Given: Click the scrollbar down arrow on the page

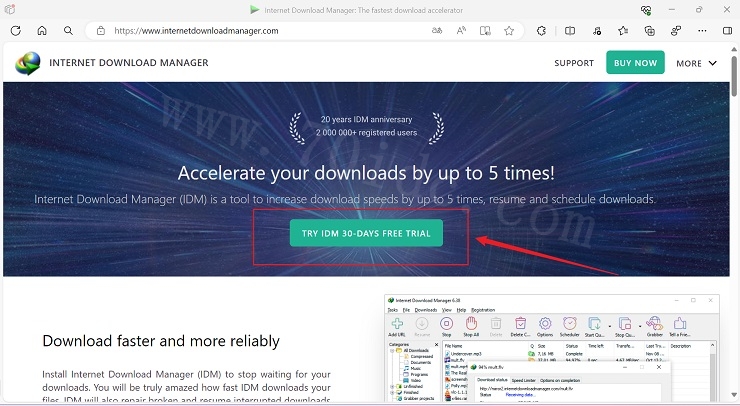Looking at the screenshot, I should (734, 395).
